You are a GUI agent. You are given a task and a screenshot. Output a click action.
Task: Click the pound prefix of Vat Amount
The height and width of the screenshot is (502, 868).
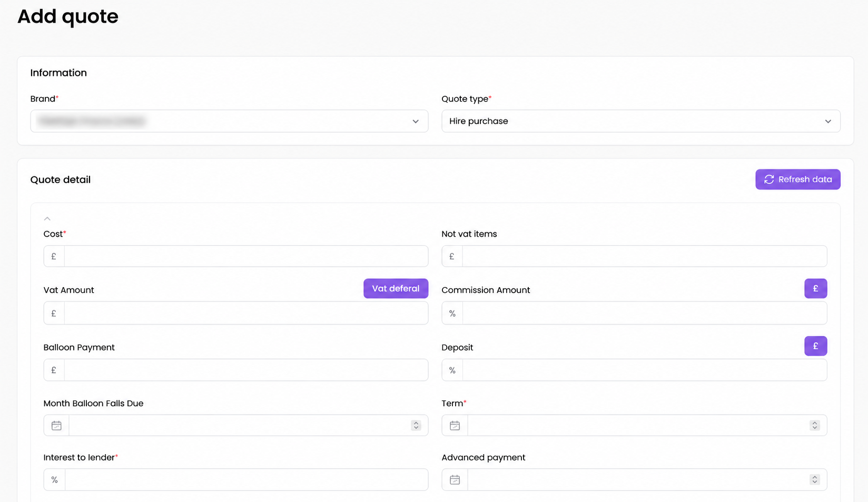(x=54, y=313)
